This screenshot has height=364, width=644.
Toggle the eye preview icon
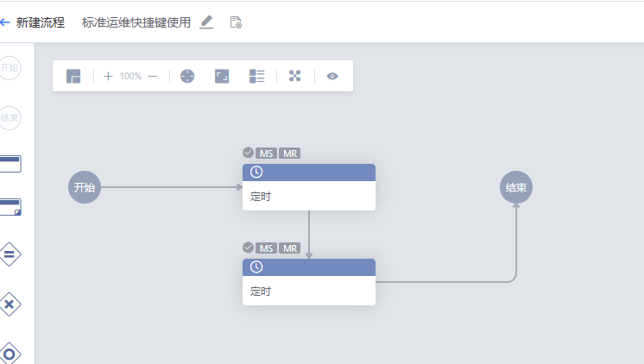coord(332,76)
